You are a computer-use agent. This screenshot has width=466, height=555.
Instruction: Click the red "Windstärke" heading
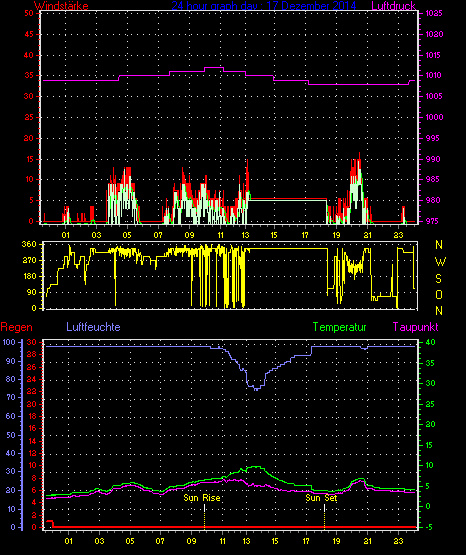pyautogui.click(x=61, y=6)
